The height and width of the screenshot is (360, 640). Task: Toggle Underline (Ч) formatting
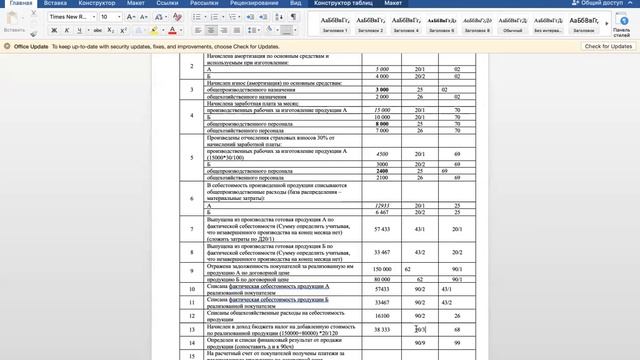click(x=80, y=30)
